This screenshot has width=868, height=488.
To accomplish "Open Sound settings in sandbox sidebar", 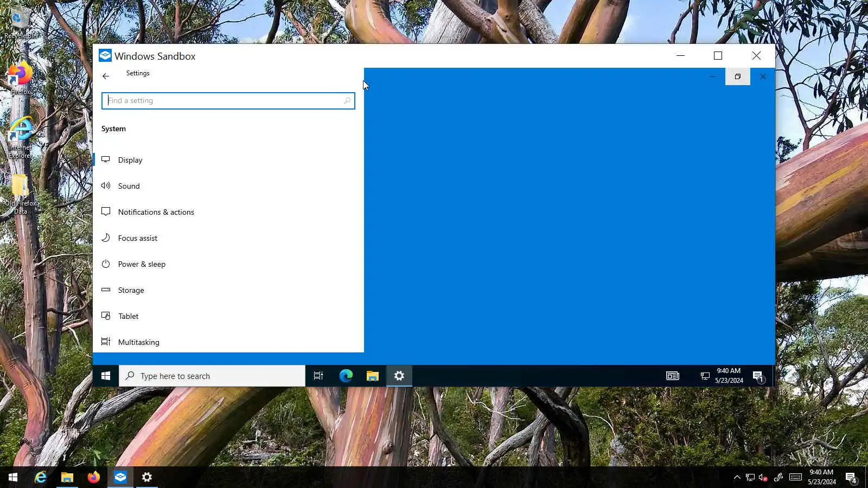I will click(x=228, y=186).
